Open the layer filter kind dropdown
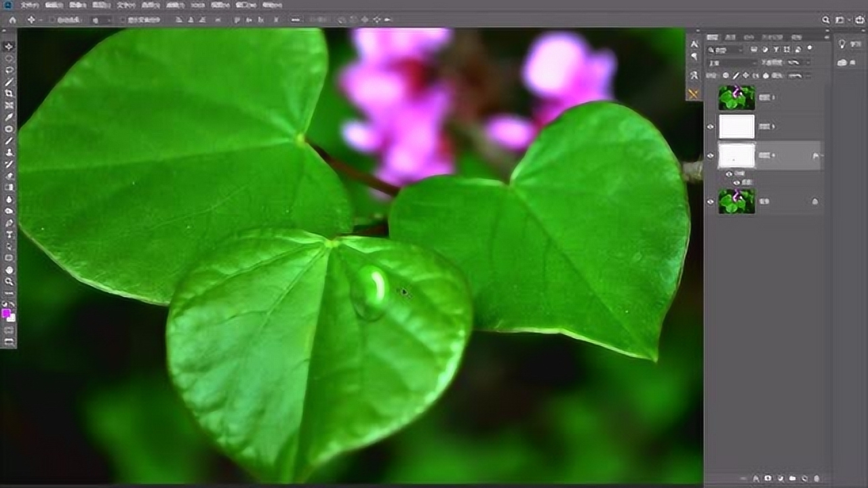 [x=725, y=50]
